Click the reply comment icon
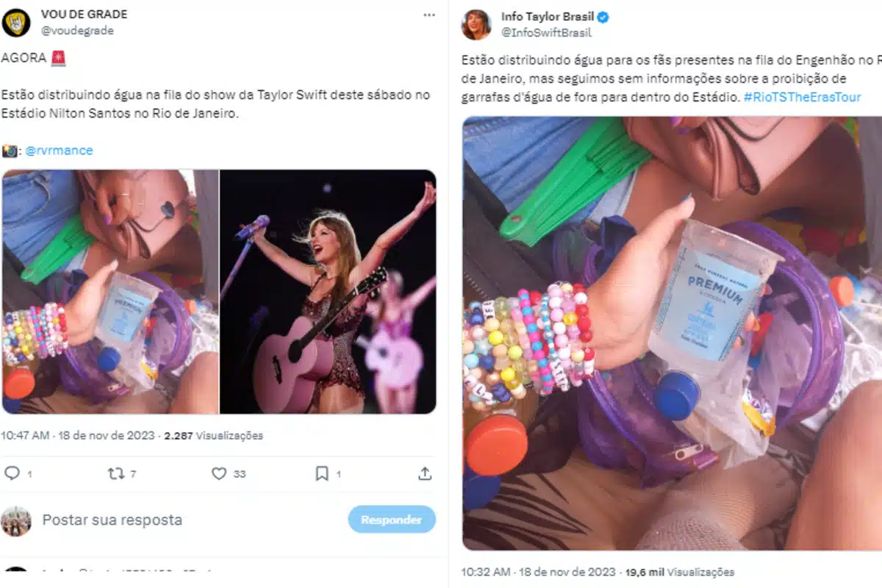Viewport: 882px width, 588px height. point(12,473)
